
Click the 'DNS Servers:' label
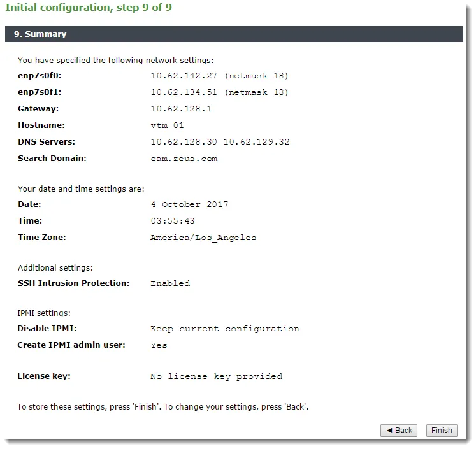point(47,141)
